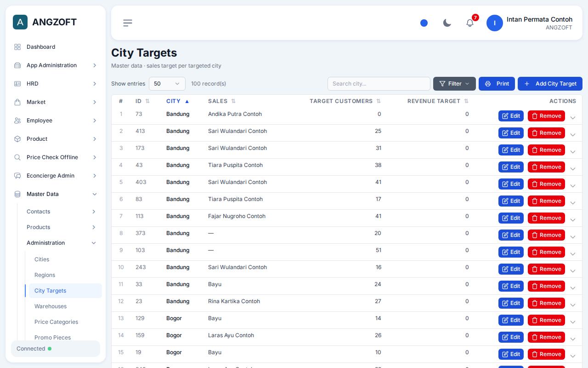Open Dashboard from the sidebar
This screenshot has width=588, height=368.
56,47
